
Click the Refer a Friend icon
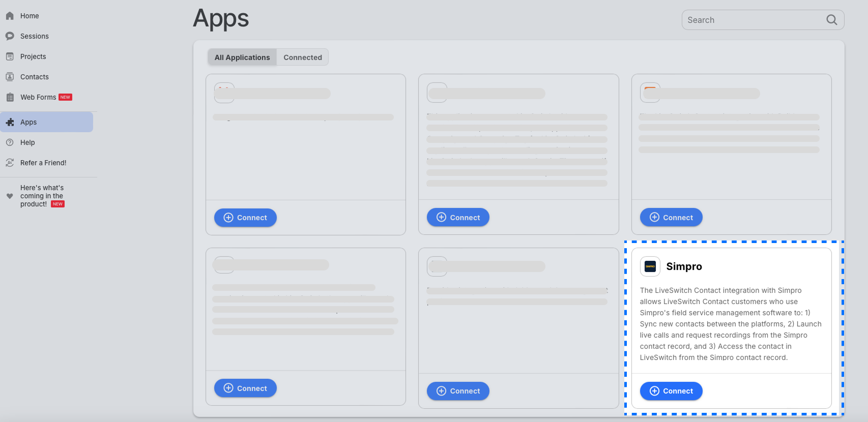(10, 163)
